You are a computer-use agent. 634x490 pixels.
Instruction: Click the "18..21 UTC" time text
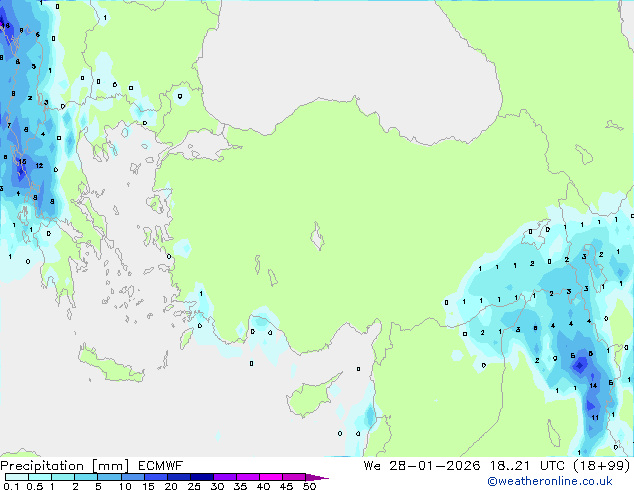click(530, 466)
